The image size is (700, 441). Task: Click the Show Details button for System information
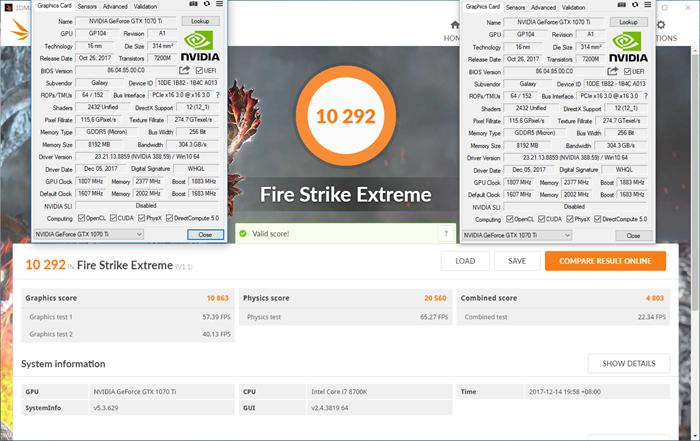tap(628, 363)
